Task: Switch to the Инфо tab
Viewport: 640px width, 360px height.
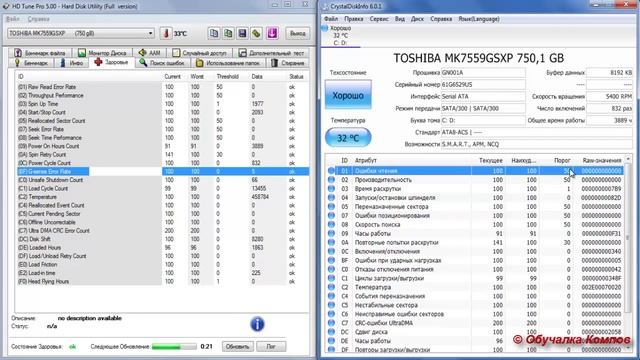Action: 72,63
